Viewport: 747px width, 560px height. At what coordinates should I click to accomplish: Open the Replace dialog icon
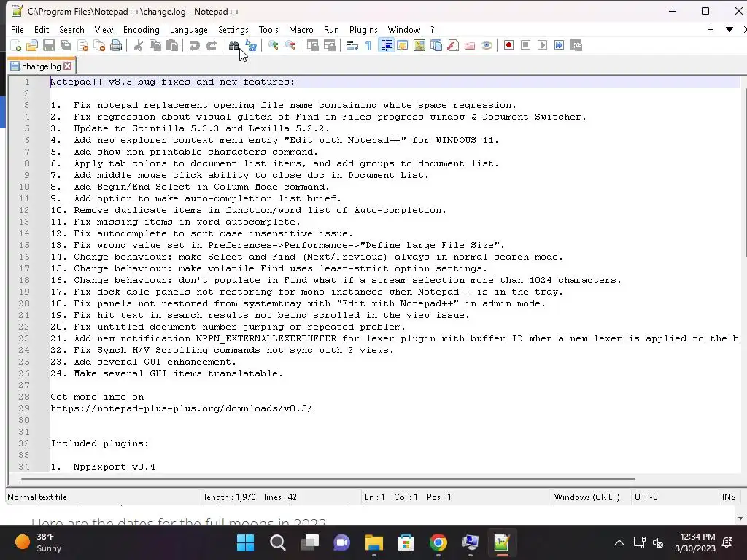251,46
